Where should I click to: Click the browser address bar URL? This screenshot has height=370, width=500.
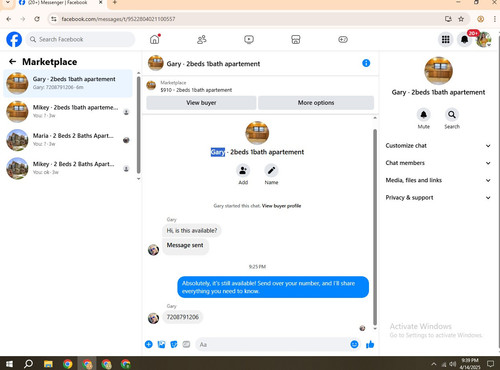(x=118, y=19)
